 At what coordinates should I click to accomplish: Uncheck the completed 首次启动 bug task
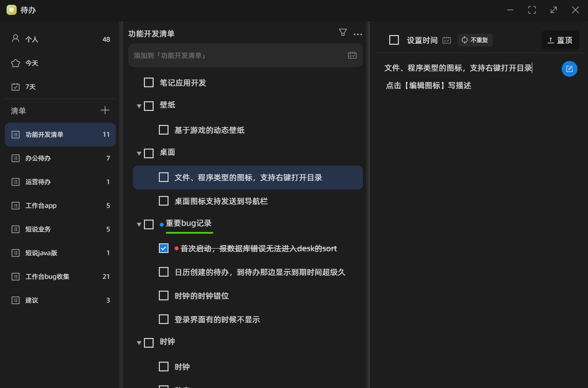click(164, 248)
